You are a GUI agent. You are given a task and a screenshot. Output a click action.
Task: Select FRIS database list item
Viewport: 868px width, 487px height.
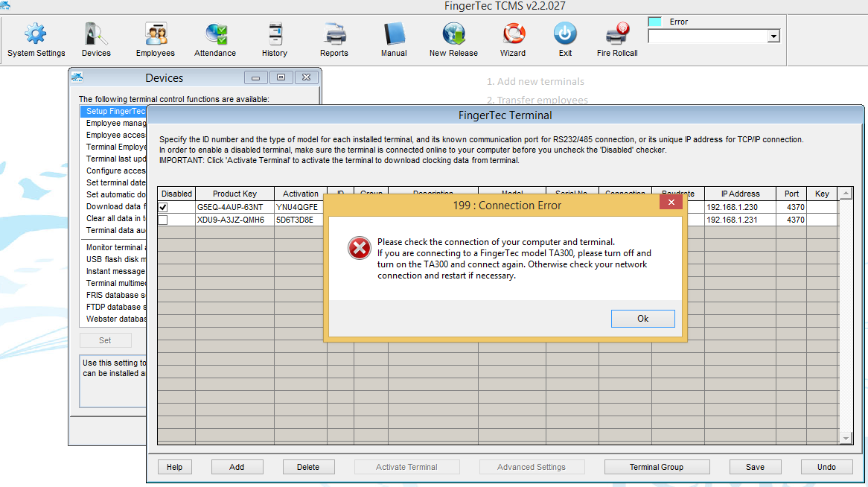point(113,296)
